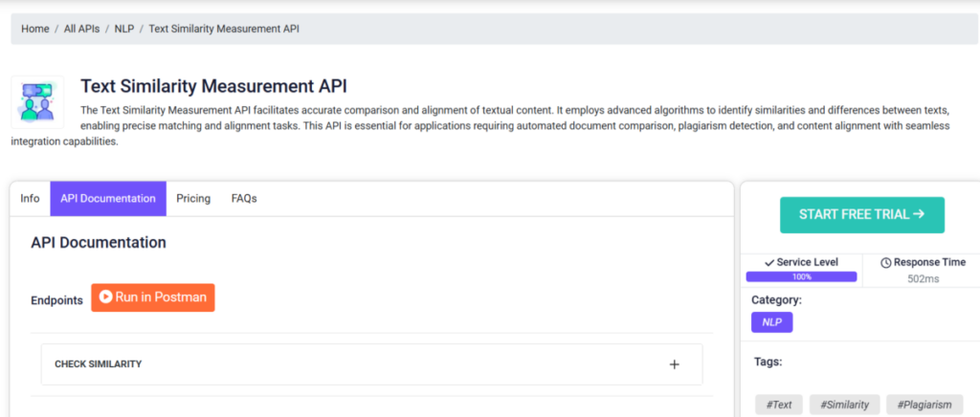Image resolution: width=980 pixels, height=417 pixels.
Task: Click the CHECK SIMILARITY endpoint label
Action: pyautogui.click(x=99, y=364)
